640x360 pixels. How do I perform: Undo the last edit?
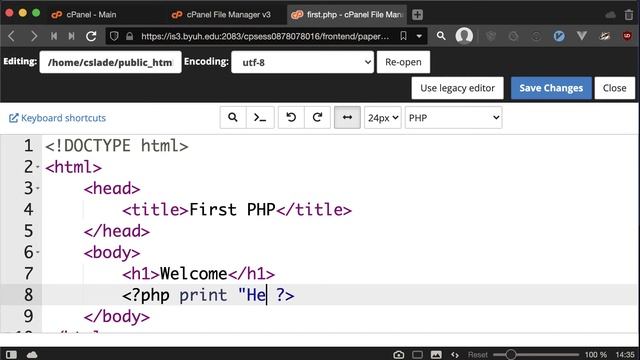click(x=291, y=118)
